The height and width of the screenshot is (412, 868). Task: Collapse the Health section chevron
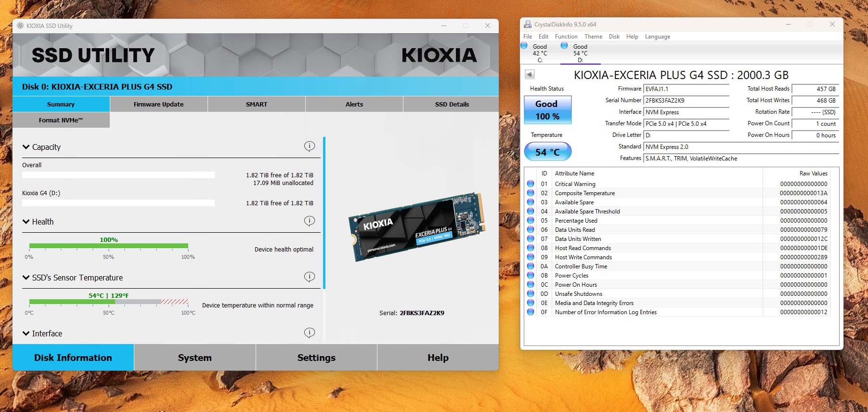point(26,222)
